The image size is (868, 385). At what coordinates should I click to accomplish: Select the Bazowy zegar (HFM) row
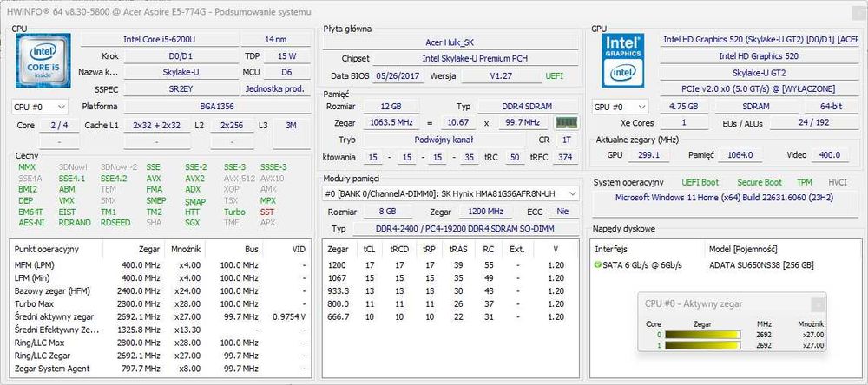coord(160,291)
